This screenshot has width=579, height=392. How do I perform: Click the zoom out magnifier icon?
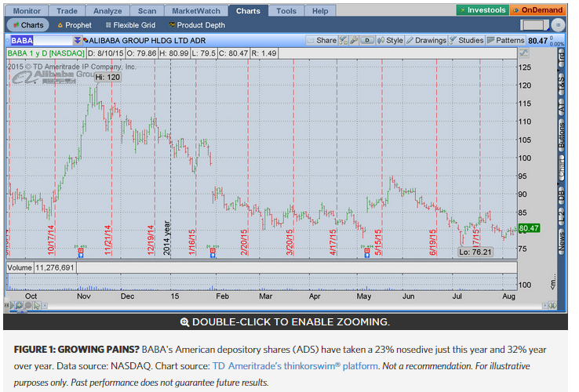click(28, 305)
